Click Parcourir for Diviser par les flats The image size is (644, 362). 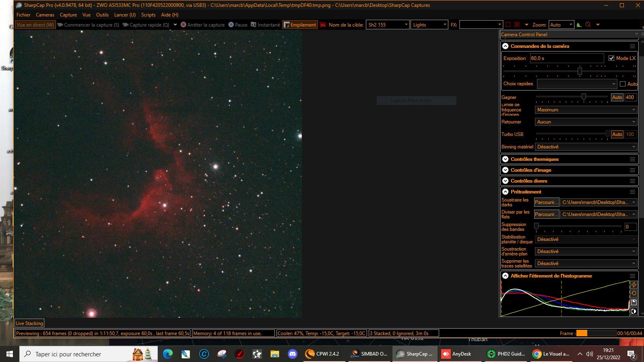point(547,214)
